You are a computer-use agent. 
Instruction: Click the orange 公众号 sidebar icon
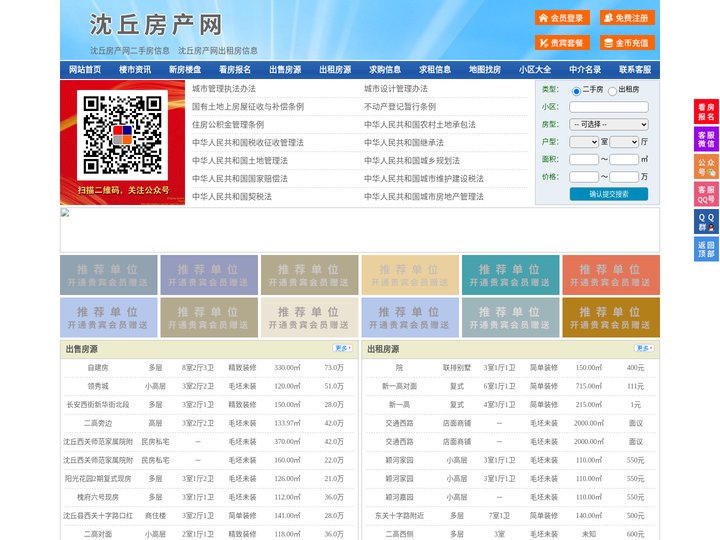[706, 167]
